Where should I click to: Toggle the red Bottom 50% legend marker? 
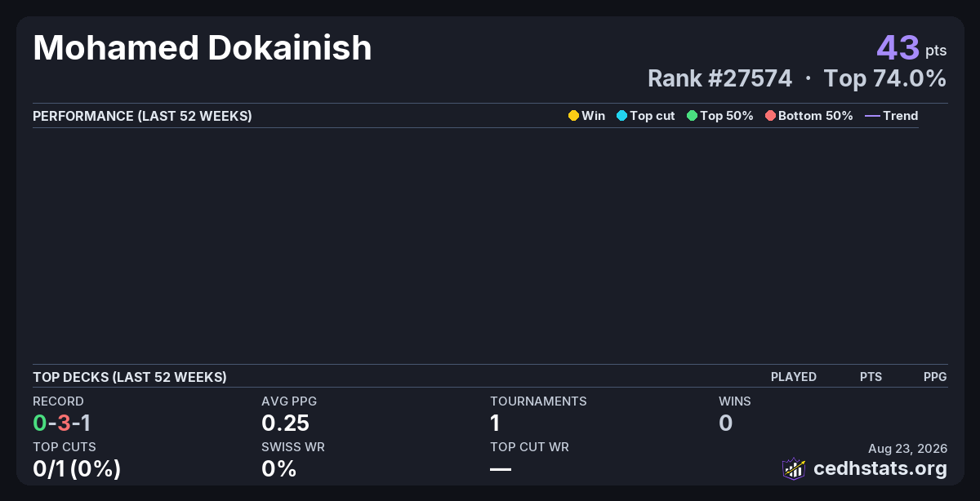[x=770, y=116]
